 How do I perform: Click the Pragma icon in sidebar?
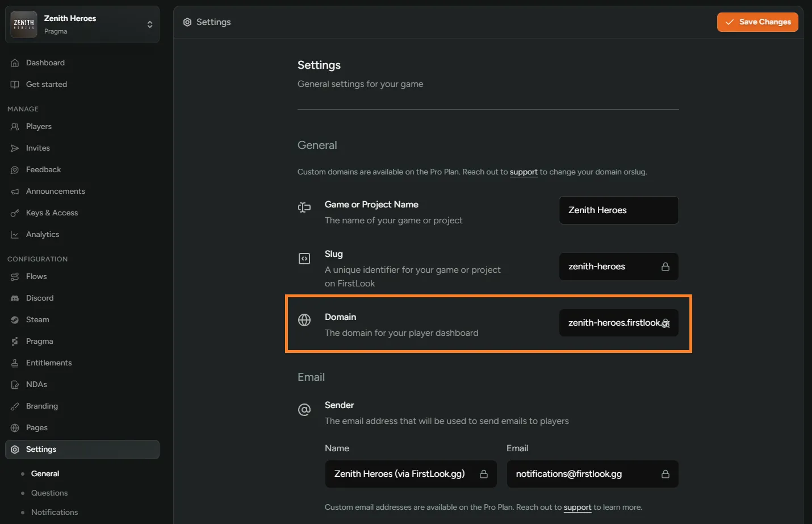click(x=15, y=342)
